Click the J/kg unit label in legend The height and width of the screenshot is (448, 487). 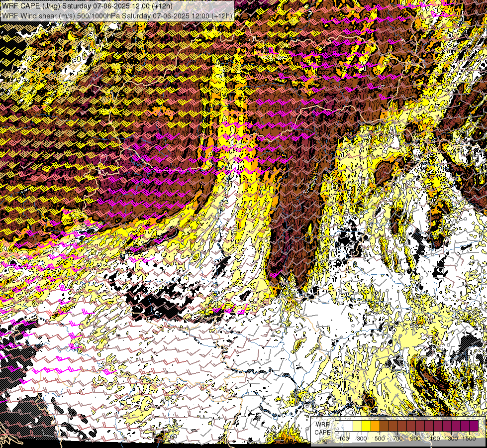point(323,440)
